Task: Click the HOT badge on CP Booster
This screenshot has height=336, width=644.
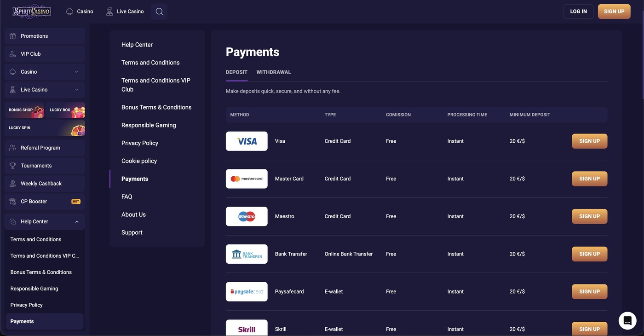Action: click(76, 202)
